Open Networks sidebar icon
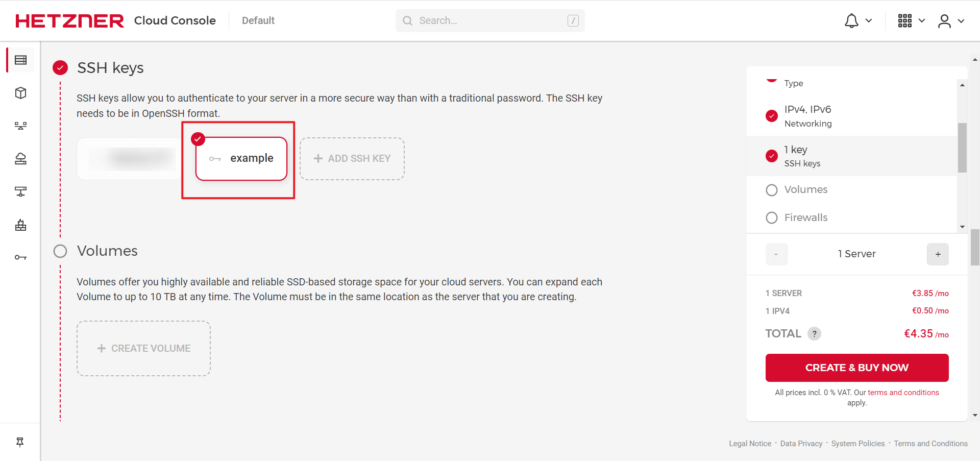This screenshot has width=980, height=461. tap(20, 191)
